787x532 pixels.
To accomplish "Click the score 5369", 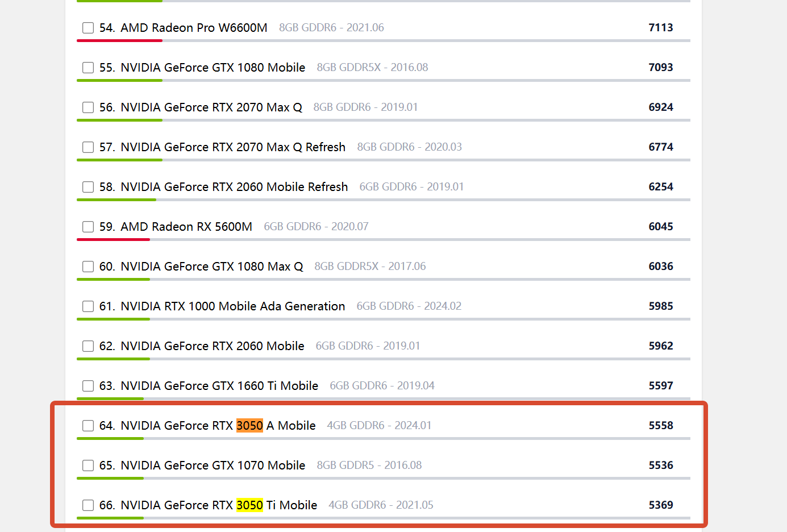I will [661, 505].
